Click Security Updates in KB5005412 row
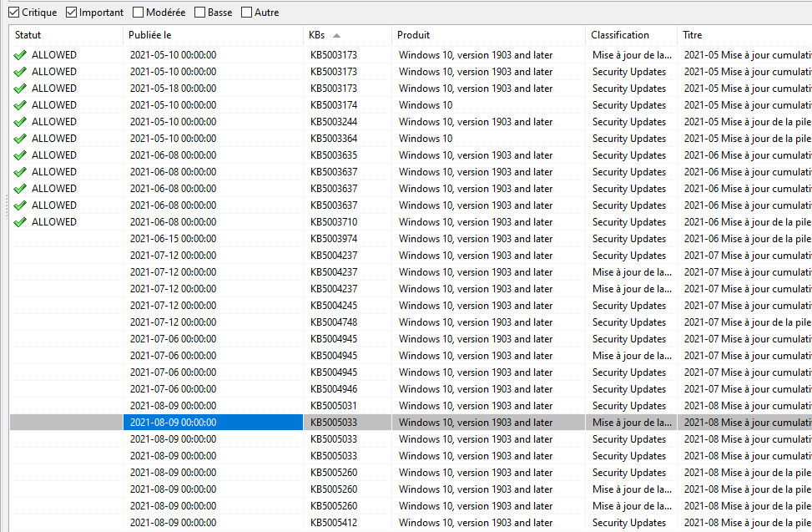This screenshot has height=532, width=812. 629,523
